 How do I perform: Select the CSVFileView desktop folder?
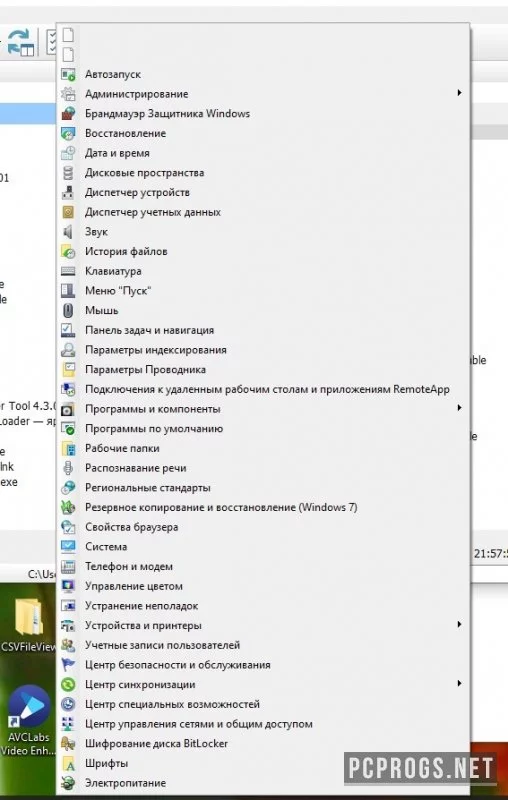tap(28, 624)
